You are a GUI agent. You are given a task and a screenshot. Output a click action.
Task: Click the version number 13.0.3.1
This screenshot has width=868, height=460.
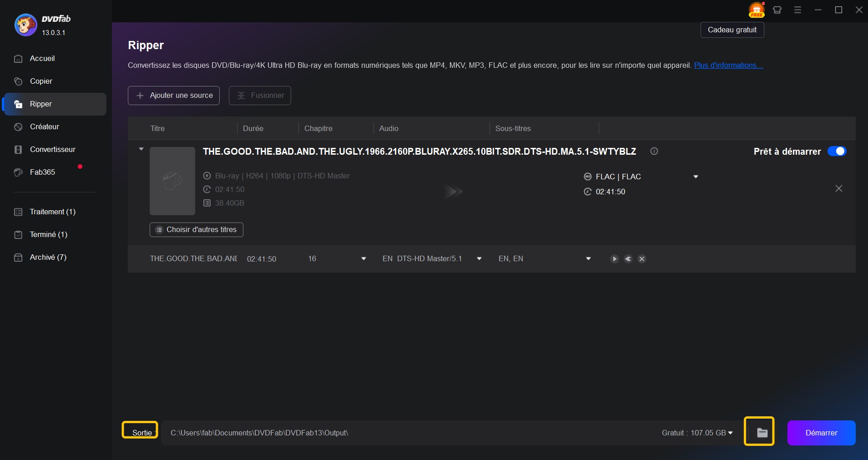(54, 33)
